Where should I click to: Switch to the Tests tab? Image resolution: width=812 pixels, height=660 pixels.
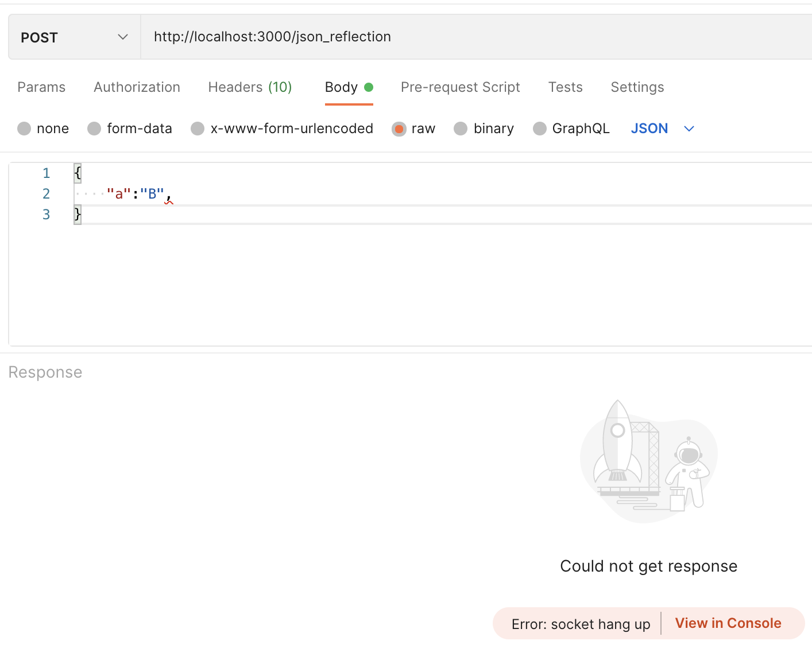tap(565, 87)
